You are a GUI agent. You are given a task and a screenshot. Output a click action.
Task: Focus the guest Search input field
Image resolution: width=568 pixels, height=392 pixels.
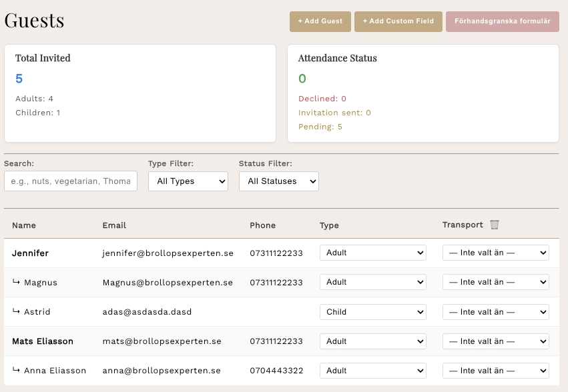click(71, 181)
